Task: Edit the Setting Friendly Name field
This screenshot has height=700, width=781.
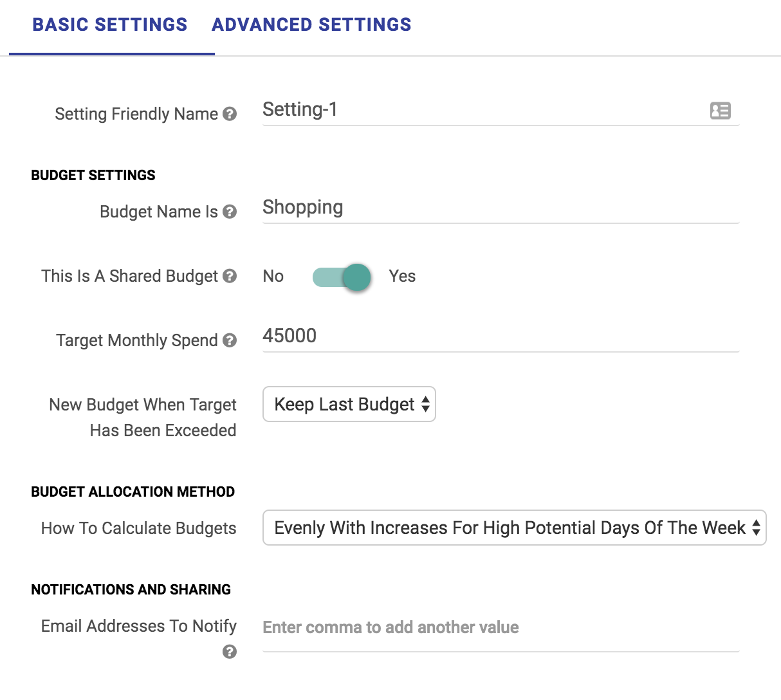Action: pos(501,110)
